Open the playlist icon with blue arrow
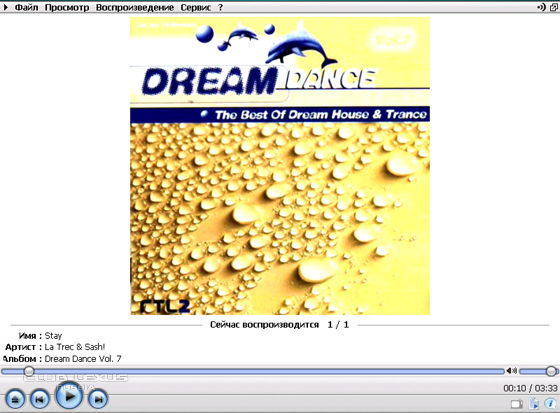 click(x=534, y=404)
